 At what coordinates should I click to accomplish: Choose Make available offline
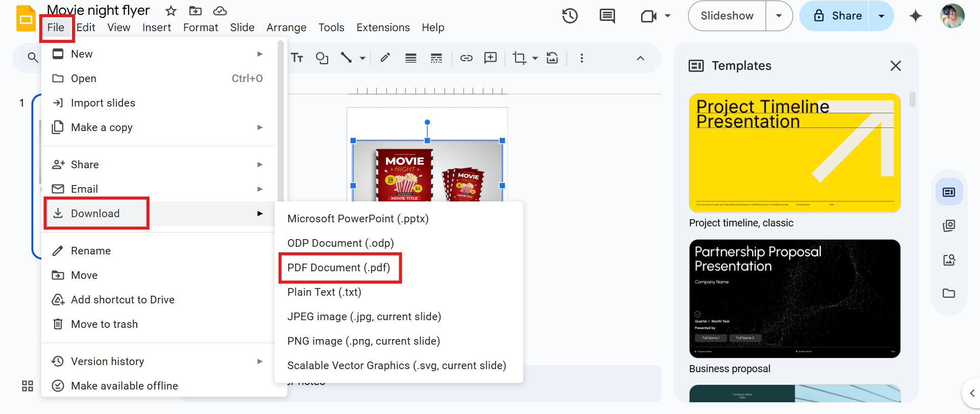pos(158,386)
